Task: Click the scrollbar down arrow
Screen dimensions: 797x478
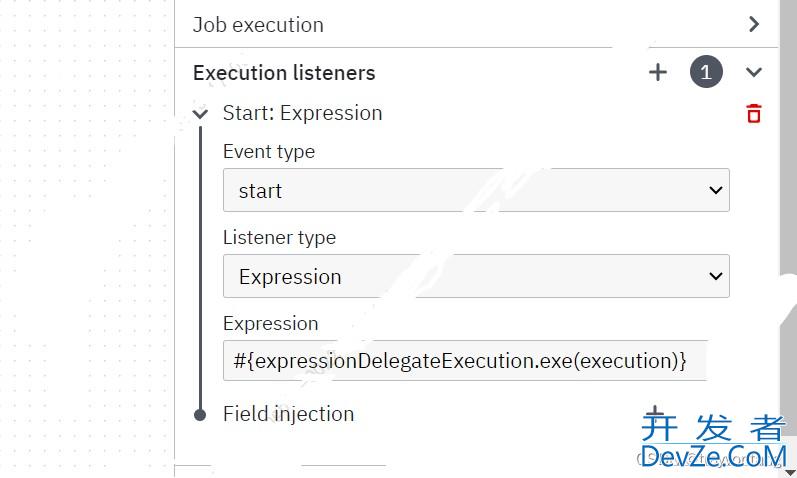Action: point(789,473)
